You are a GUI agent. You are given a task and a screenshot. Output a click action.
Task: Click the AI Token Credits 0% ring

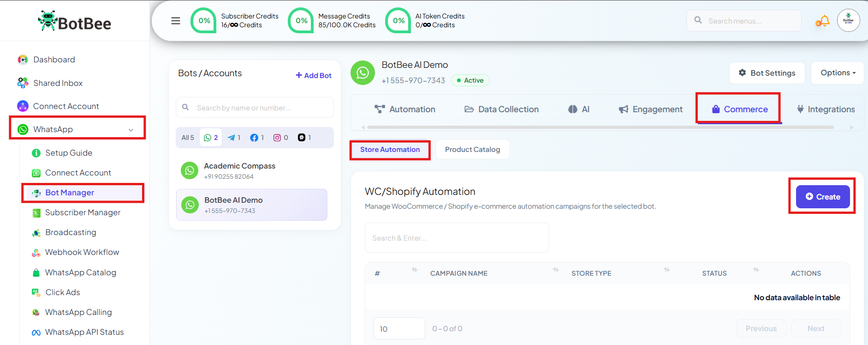398,21
